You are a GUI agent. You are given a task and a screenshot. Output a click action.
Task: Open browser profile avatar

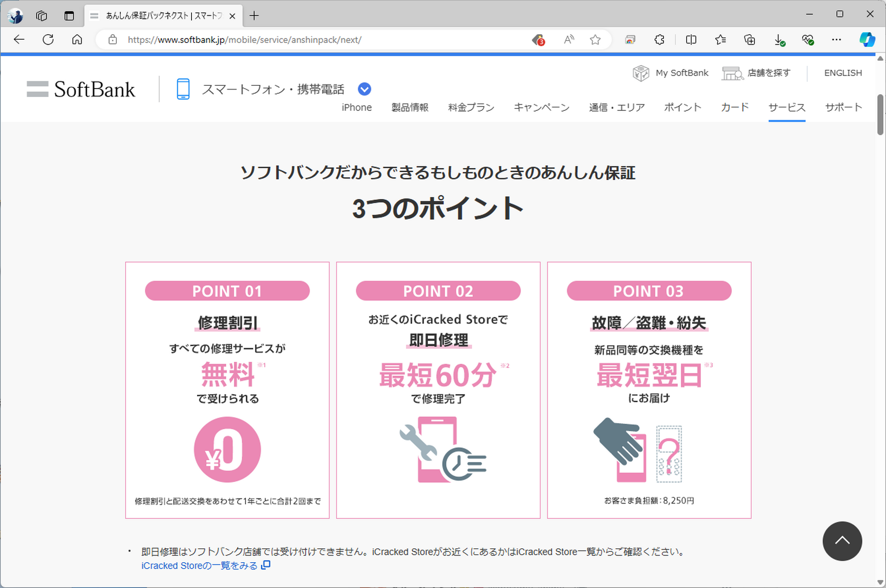[16, 16]
